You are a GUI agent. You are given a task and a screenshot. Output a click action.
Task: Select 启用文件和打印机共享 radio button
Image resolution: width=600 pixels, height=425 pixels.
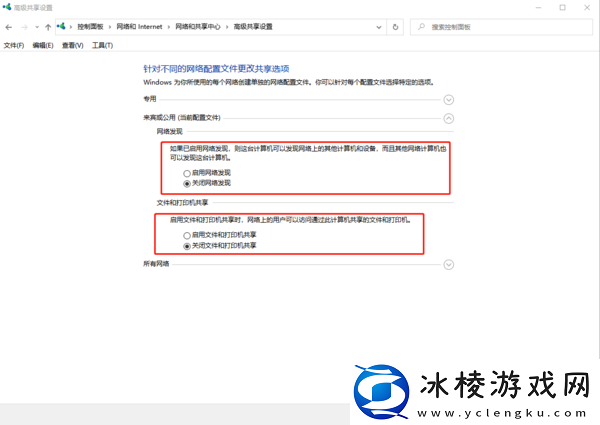[187, 235]
